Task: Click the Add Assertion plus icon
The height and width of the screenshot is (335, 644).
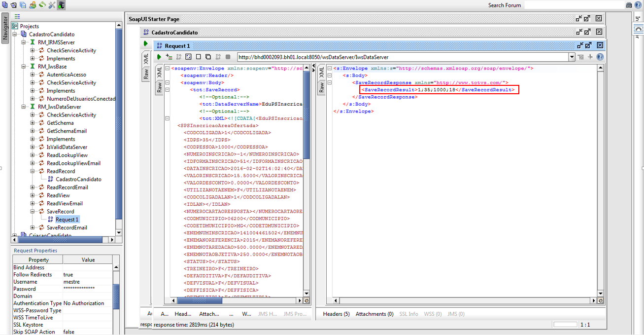Action: click(169, 57)
